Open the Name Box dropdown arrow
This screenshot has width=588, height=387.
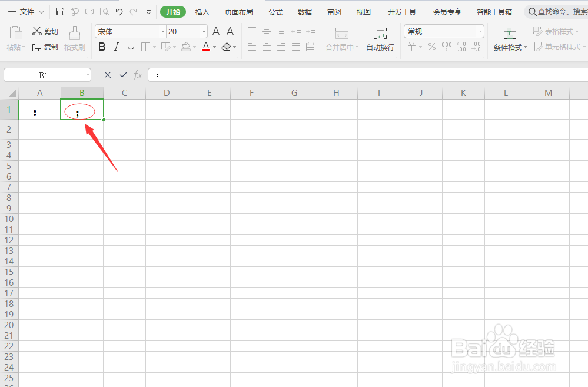[x=88, y=75]
